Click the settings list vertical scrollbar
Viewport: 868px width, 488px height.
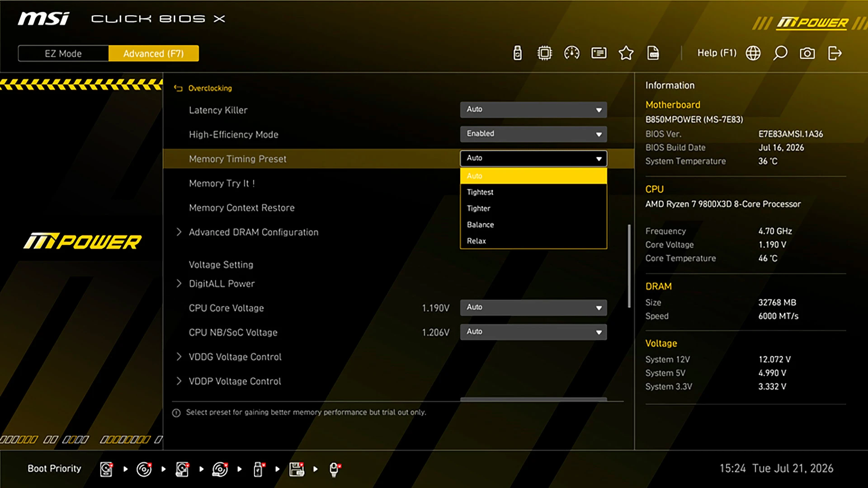pos(629,266)
